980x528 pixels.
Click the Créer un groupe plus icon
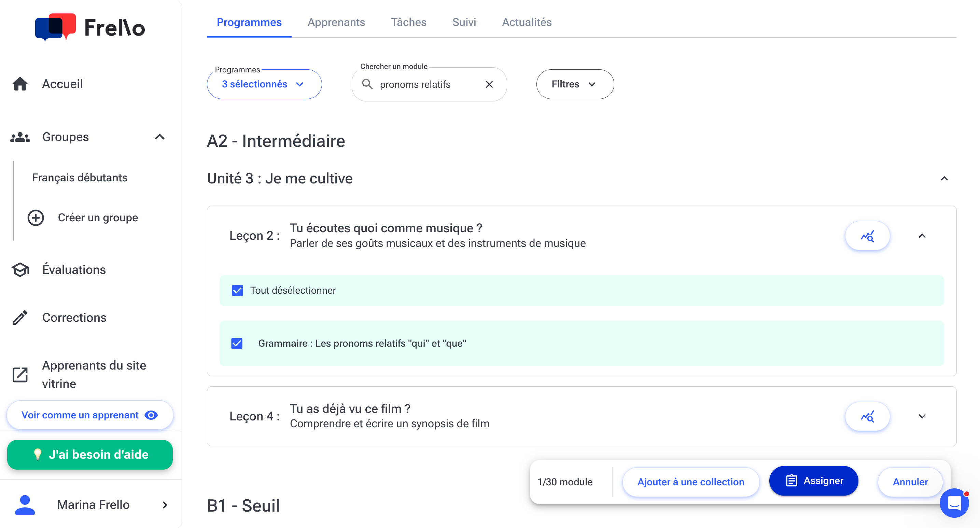point(36,218)
